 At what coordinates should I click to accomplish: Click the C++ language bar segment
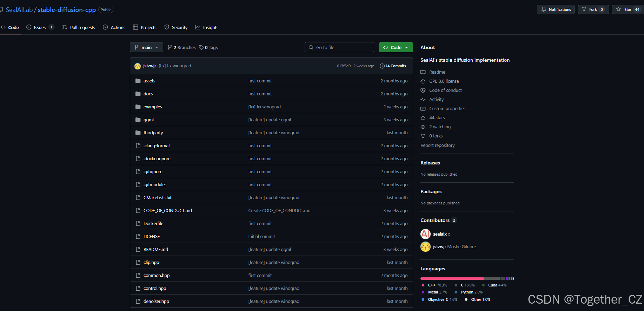point(452,278)
